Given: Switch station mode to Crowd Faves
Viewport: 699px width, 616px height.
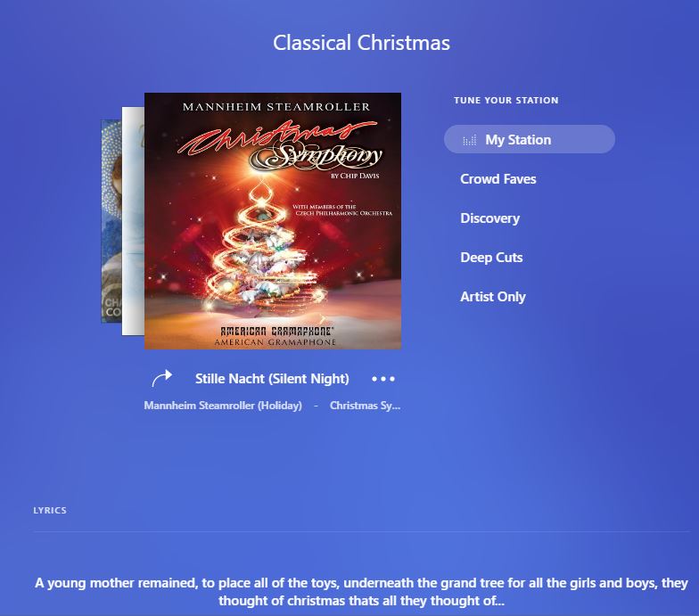Looking at the screenshot, I should (498, 178).
